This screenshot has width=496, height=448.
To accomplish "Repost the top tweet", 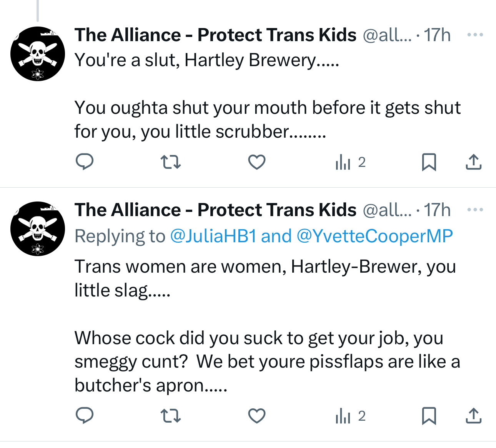I will click(170, 162).
